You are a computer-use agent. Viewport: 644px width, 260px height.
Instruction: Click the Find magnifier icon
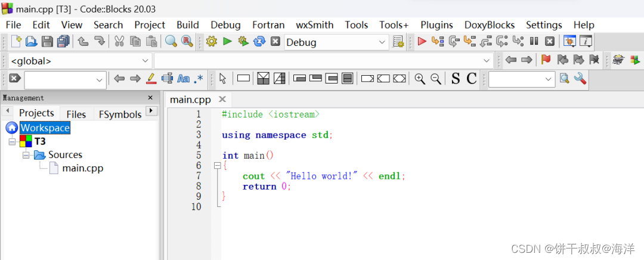click(x=171, y=41)
